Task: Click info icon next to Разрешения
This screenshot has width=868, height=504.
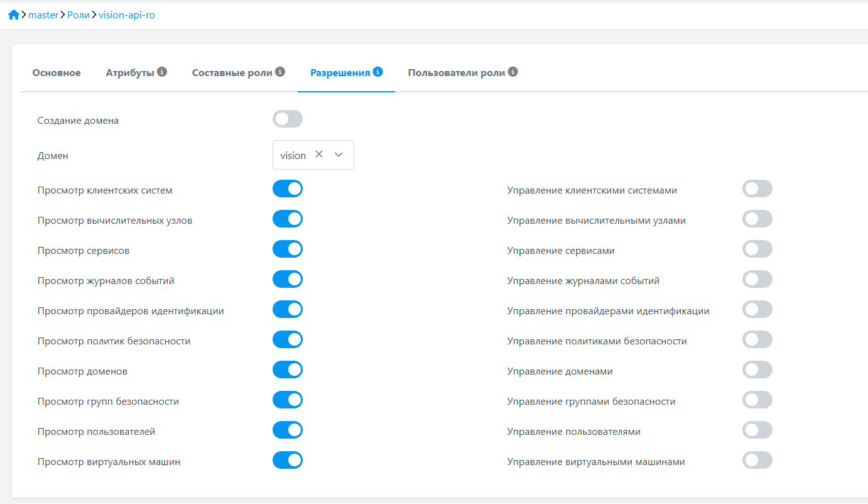Action: pos(377,72)
